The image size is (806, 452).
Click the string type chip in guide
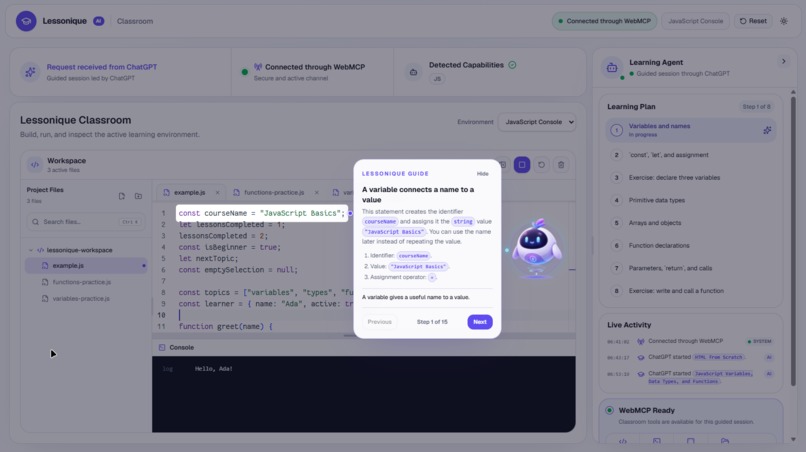(463, 222)
